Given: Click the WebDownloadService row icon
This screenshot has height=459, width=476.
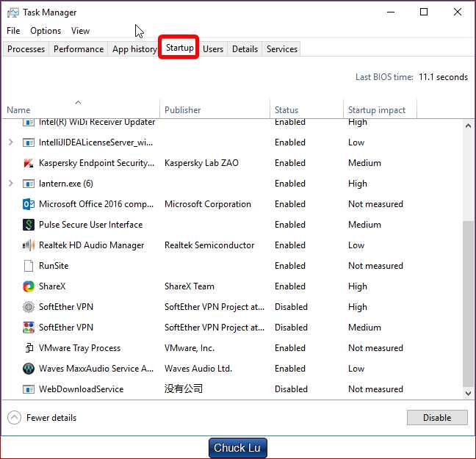Looking at the screenshot, I should pos(29,389).
